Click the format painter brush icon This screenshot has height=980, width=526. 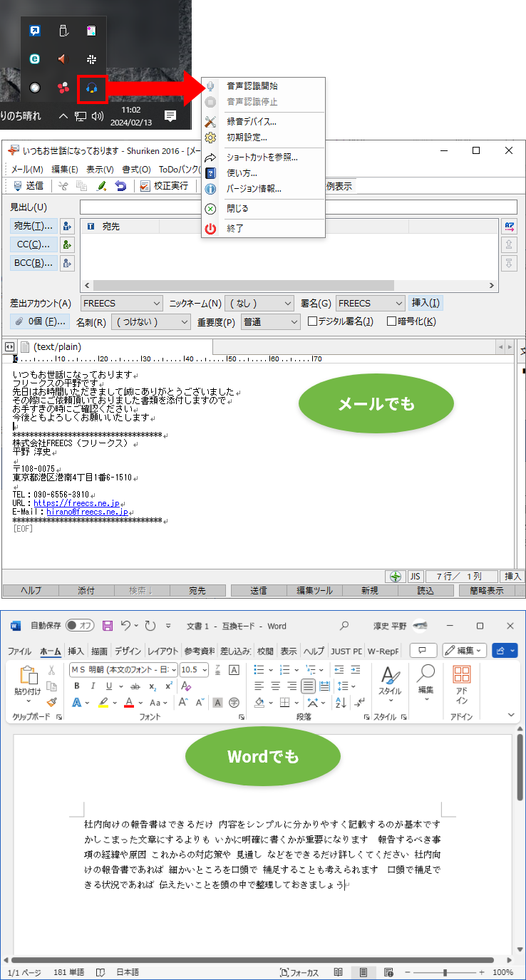(x=52, y=702)
